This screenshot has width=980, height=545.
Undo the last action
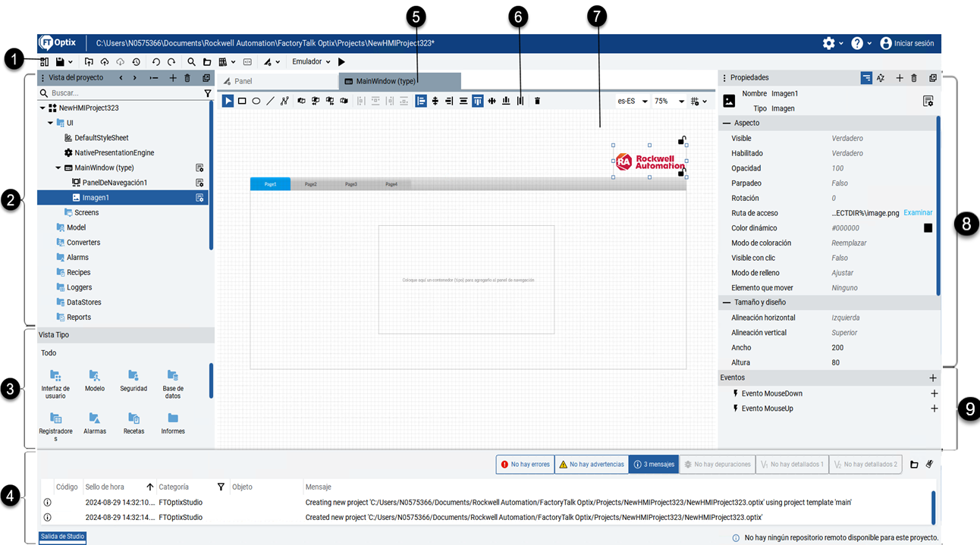tap(156, 61)
